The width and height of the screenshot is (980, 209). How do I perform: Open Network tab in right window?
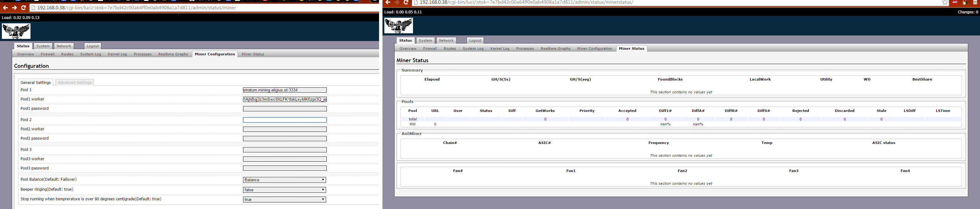[446, 40]
